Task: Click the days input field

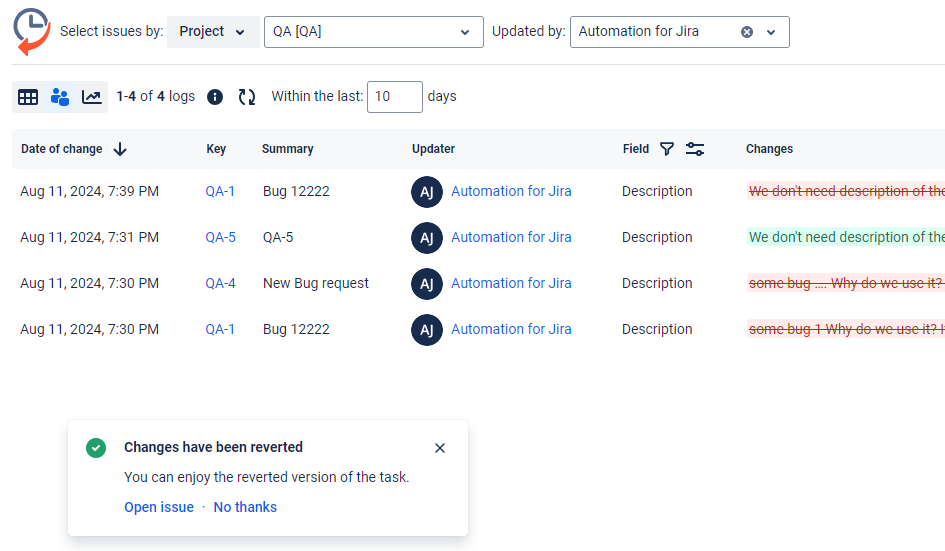Action: click(x=394, y=97)
